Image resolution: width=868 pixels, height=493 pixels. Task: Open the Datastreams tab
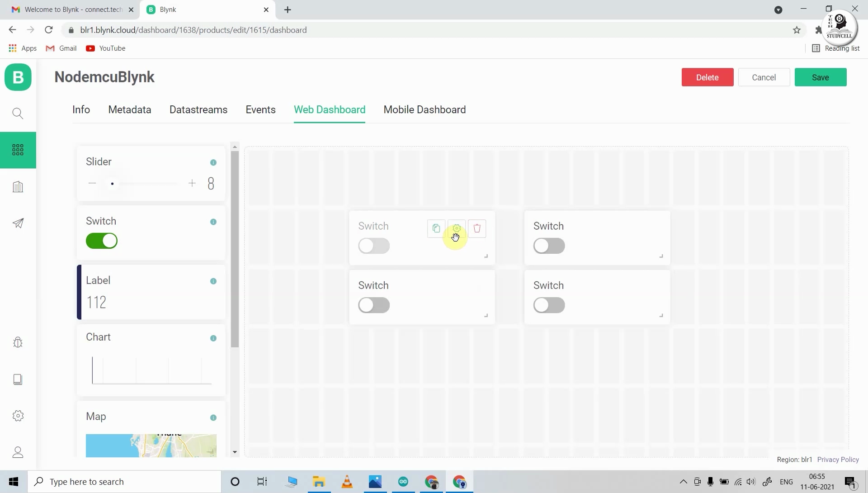pyautogui.click(x=198, y=109)
